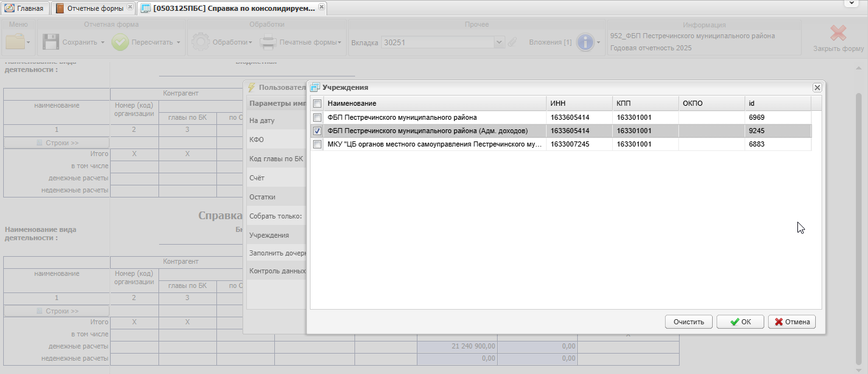Sort by the id column header

click(x=778, y=103)
